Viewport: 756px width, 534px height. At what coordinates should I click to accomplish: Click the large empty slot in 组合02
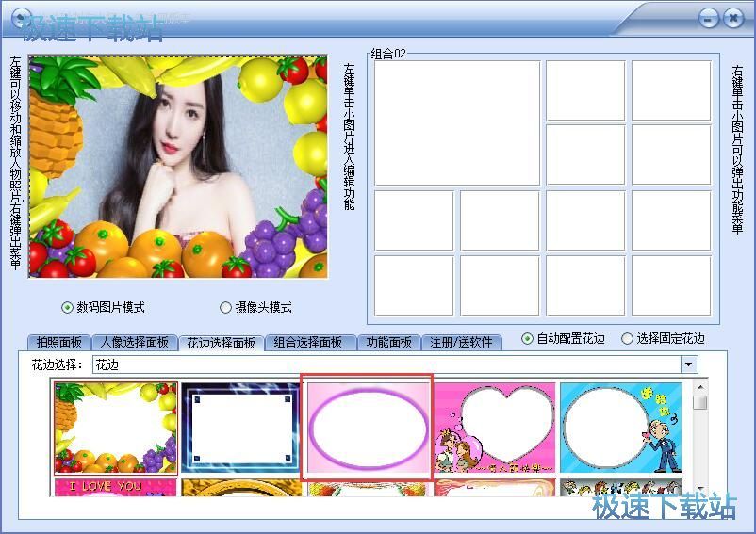coord(457,122)
